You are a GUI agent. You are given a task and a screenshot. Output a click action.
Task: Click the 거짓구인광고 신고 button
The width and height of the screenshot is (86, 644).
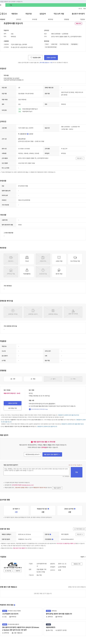pos(79,529)
